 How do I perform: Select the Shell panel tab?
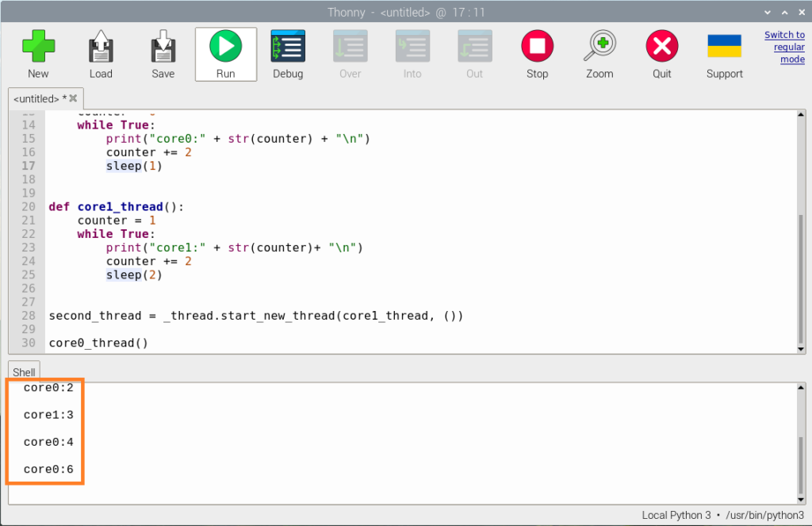coord(24,372)
